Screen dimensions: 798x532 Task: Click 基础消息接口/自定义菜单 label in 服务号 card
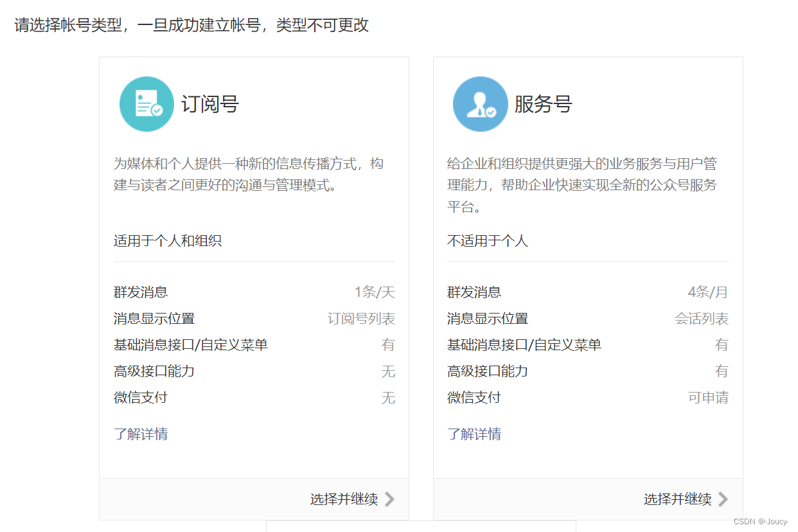pyautogui.click(x=524, y=345)
